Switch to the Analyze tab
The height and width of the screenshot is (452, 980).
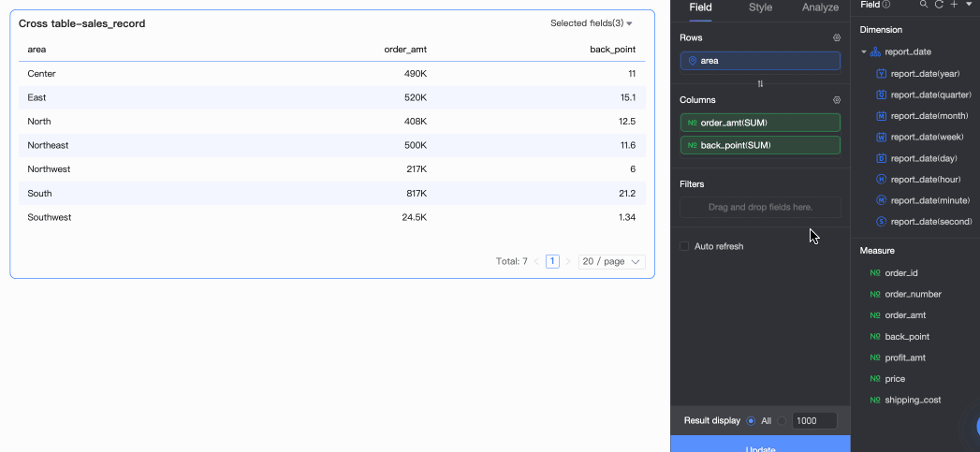pos(821,7)
